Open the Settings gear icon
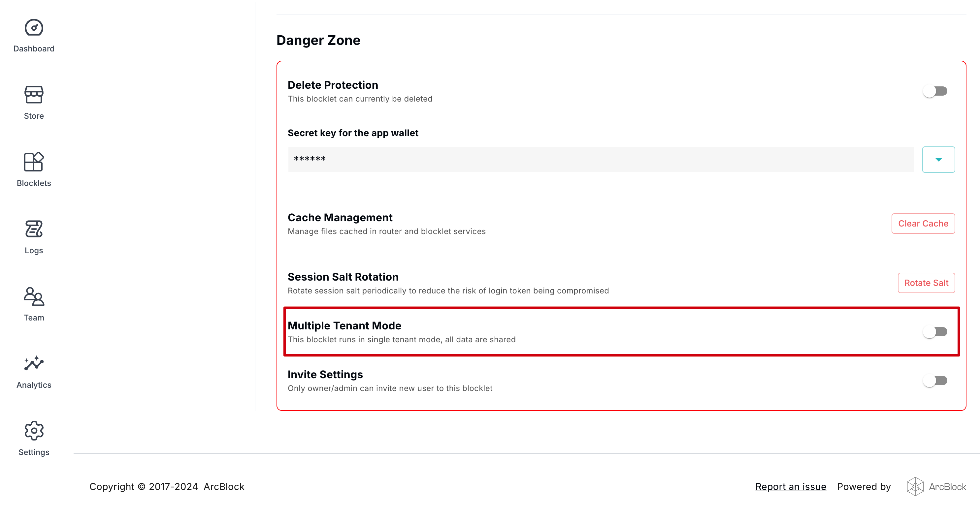980x517 pixels. [x=34, y=431]
